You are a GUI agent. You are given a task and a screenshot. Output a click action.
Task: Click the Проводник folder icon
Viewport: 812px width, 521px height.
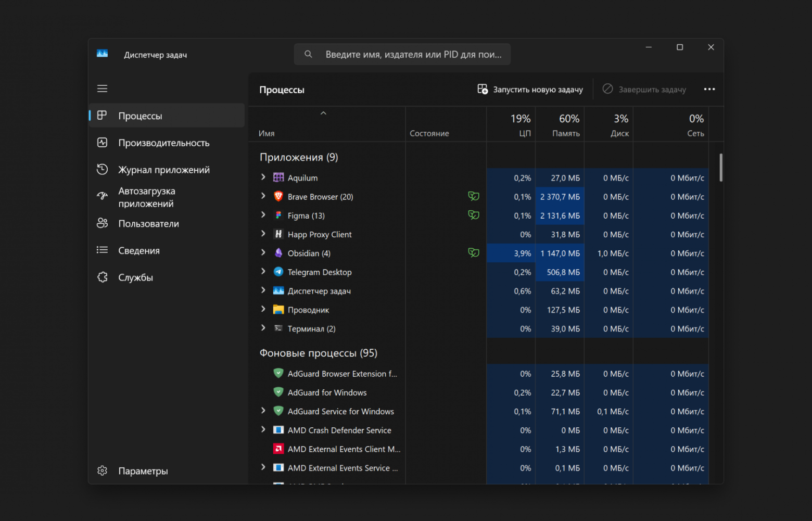278,310
